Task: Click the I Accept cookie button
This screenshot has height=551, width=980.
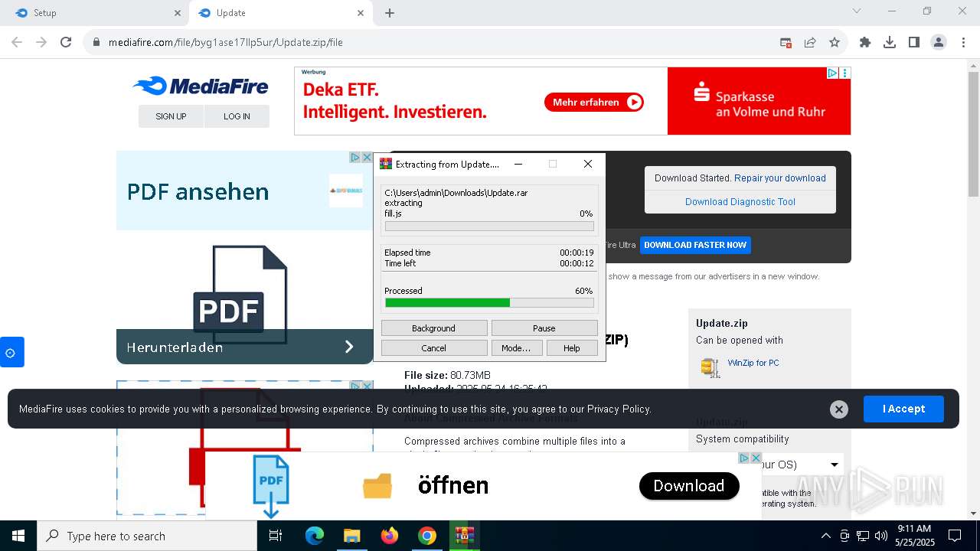Action: 903,409
